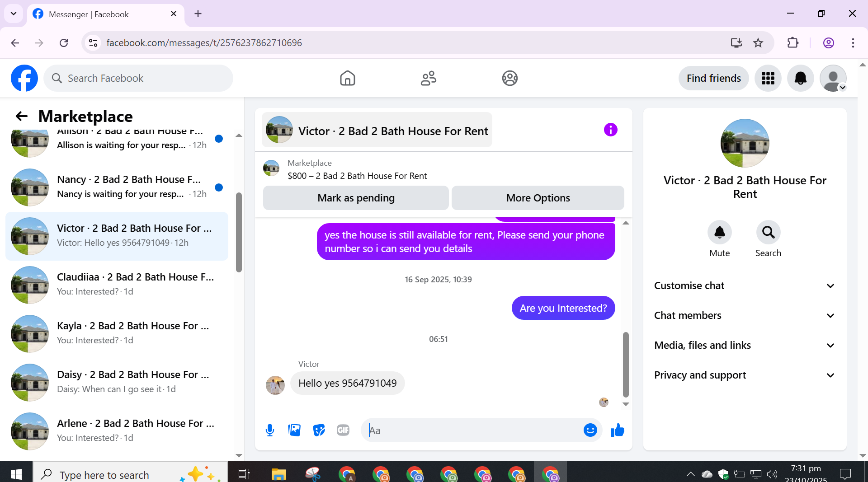Record a voice clip with microphone icon

(x=270, y=430)
